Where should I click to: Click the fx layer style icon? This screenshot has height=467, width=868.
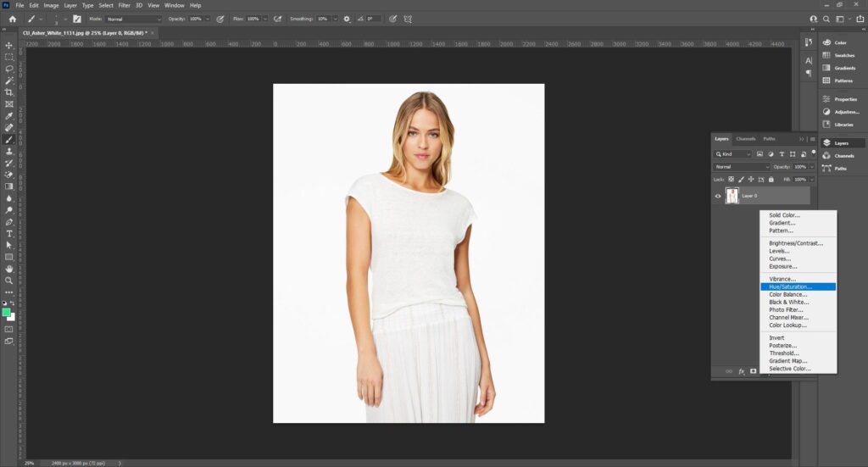point(741,371)
